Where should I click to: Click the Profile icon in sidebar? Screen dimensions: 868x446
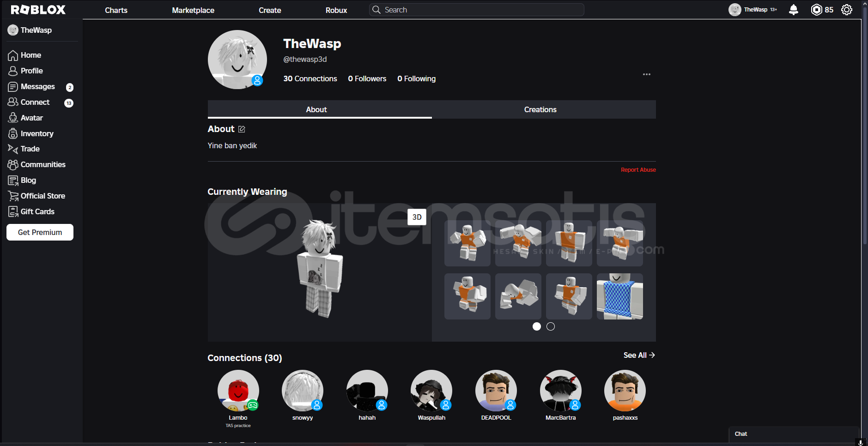tap(13, 71)
